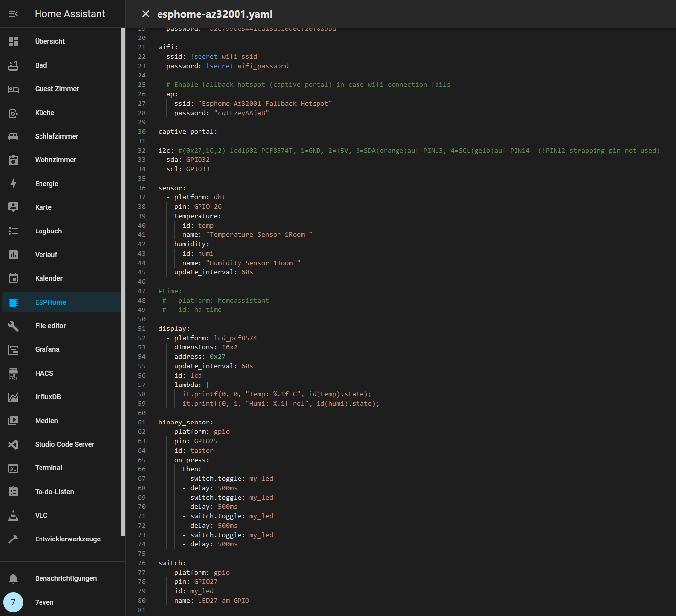Click 'pin: GPIO27' line
Viewport: 676px width, 616px height.
196,582
